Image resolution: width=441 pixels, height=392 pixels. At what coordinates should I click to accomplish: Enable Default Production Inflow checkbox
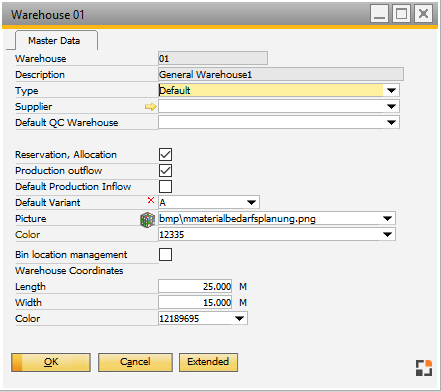point(165,187)
